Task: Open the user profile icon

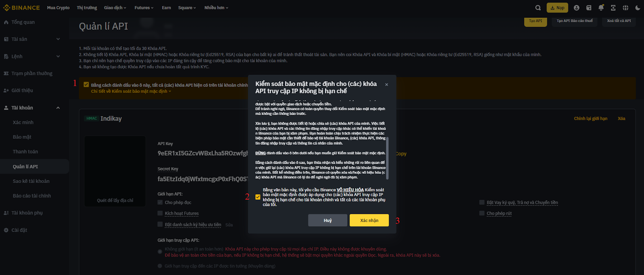Action: [576, 8]
